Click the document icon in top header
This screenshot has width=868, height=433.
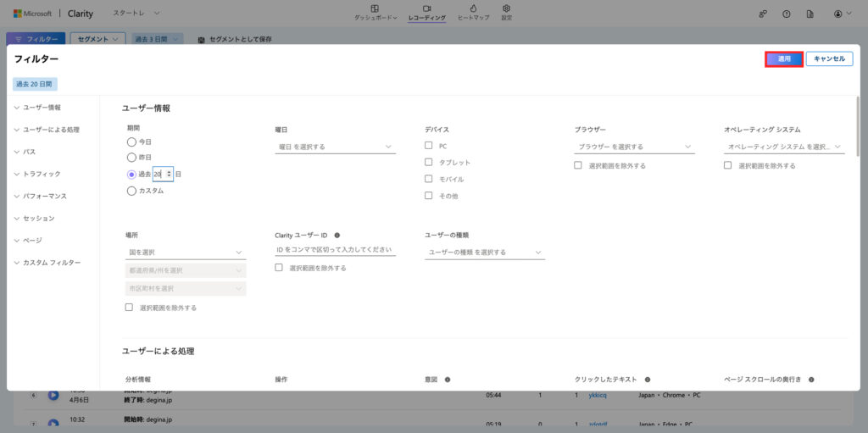point(810,14)
